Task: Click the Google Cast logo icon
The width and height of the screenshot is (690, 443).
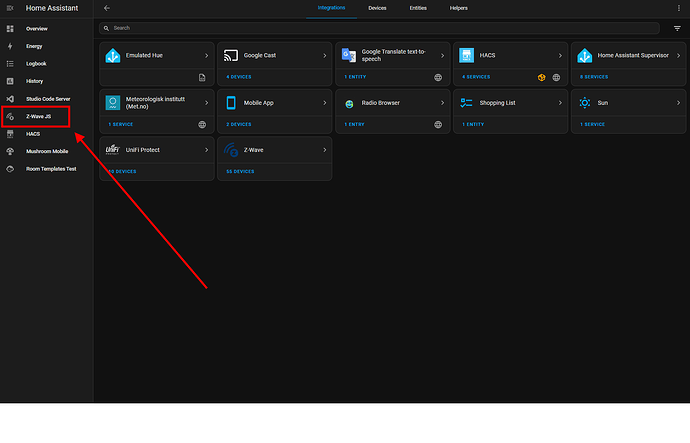Action: pyautogui.click(x=231, y=55)
